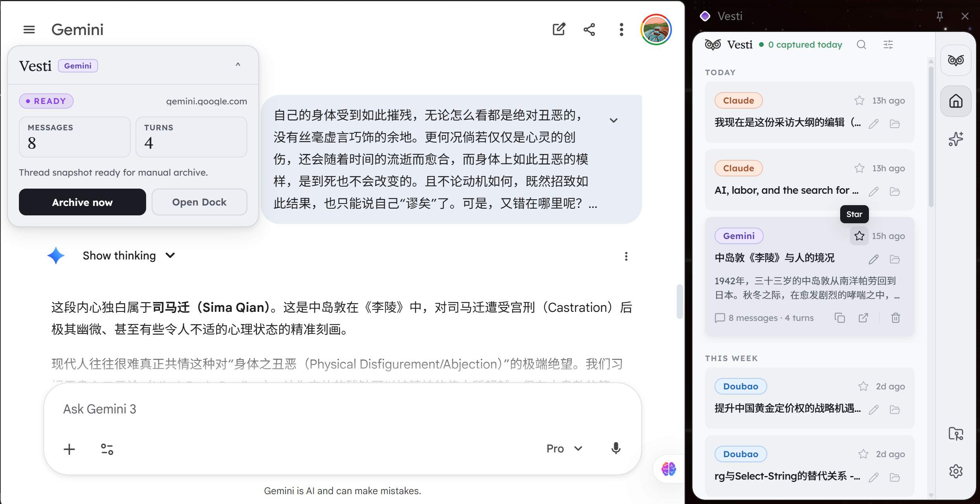Open the tools settings icon in prompt box
The height and width of the screenshot is (504, 980).
click(x=107, y=449)
